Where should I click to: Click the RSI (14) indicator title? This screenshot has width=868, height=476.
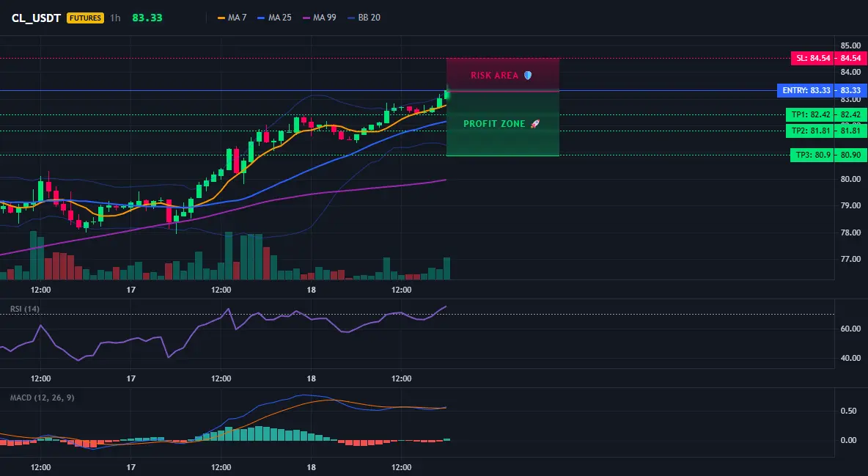tap(25, 309)
